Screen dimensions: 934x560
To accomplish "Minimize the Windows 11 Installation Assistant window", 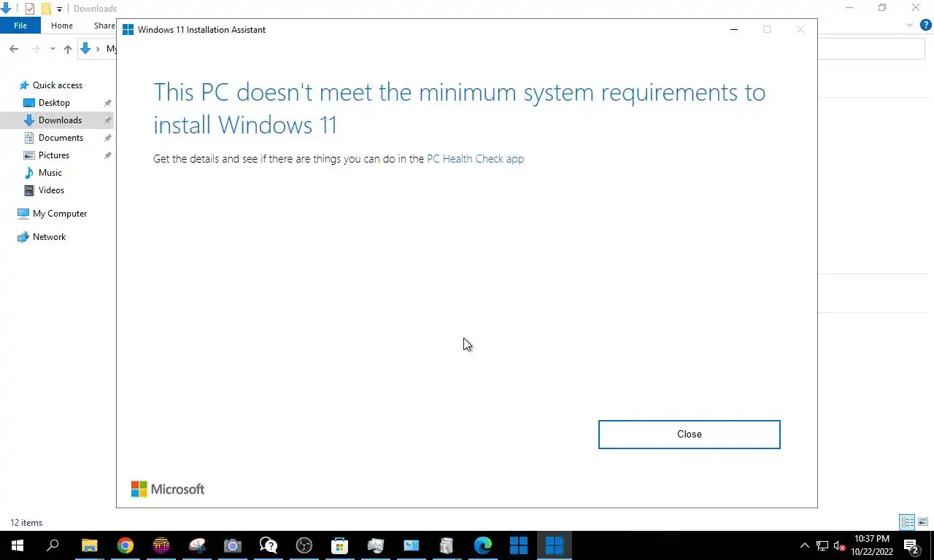I will click(734, 29).
